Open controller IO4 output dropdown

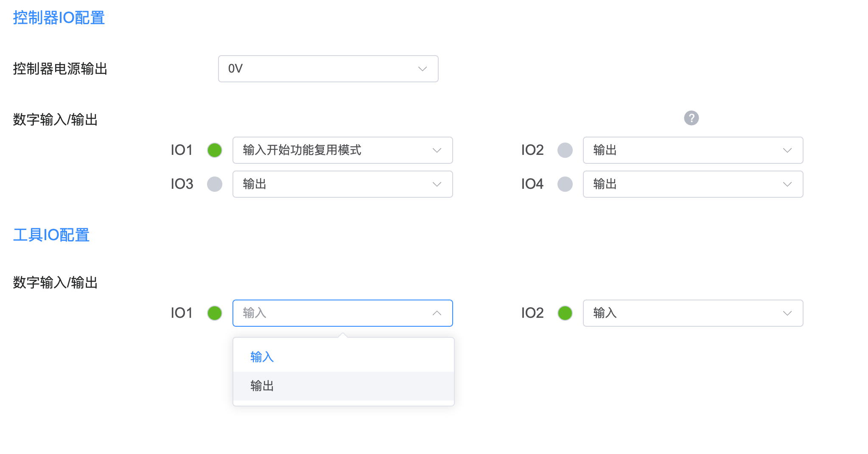click(x=692, y=184)
